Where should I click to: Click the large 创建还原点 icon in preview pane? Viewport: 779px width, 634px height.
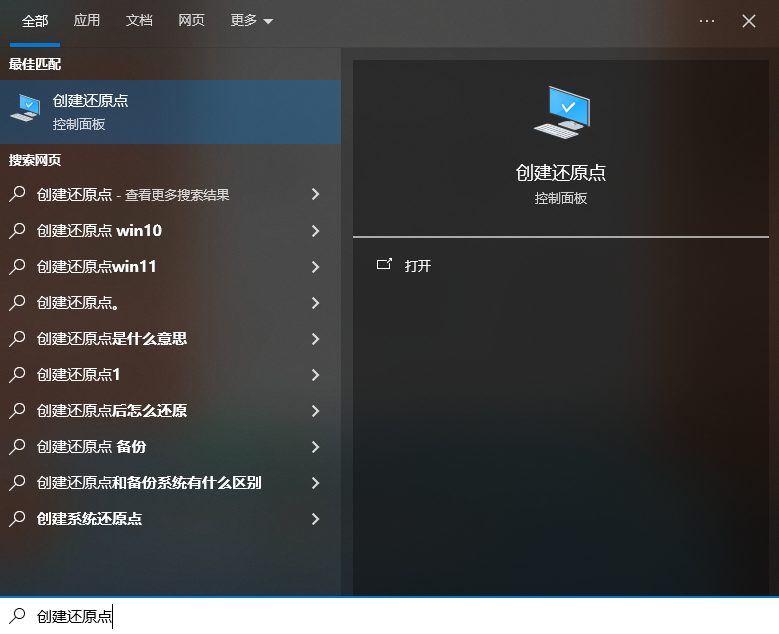tap(561, 112)
